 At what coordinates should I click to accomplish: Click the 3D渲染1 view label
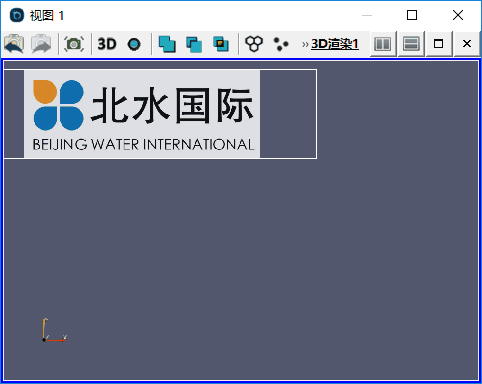[x=335, y=44]
